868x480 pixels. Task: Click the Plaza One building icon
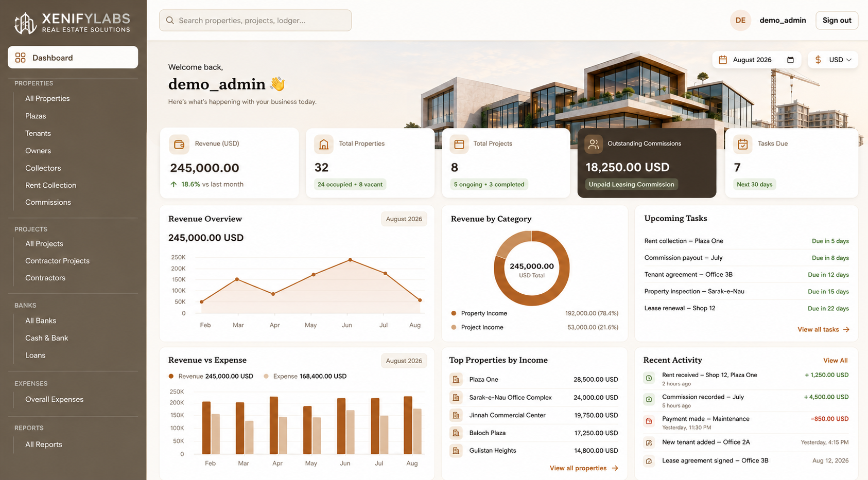pos(456,380)
